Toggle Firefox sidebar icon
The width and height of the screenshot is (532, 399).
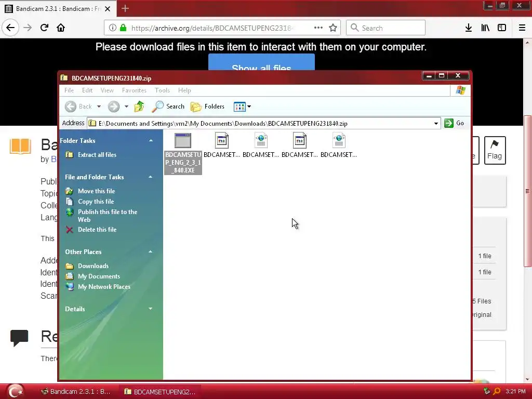[x=502, y=28]
